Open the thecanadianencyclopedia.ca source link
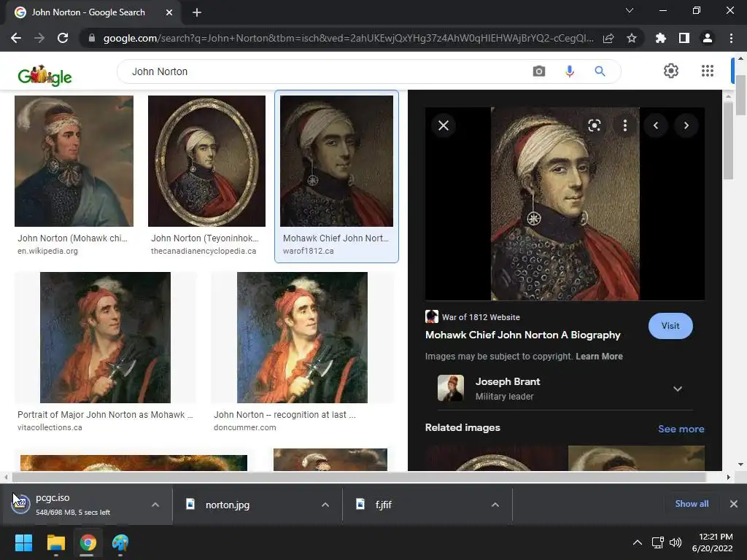747x560 pixels. [x=204, y=251]
